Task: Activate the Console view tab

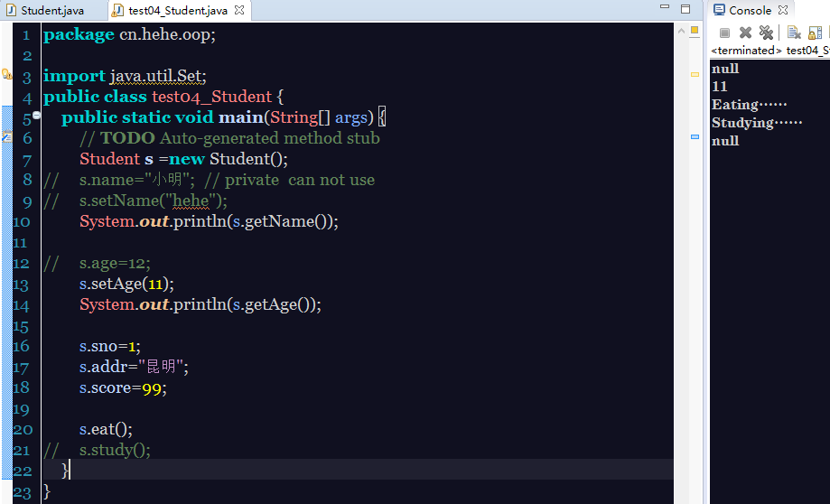Action: pyautogui.click(x=742, y=10)
